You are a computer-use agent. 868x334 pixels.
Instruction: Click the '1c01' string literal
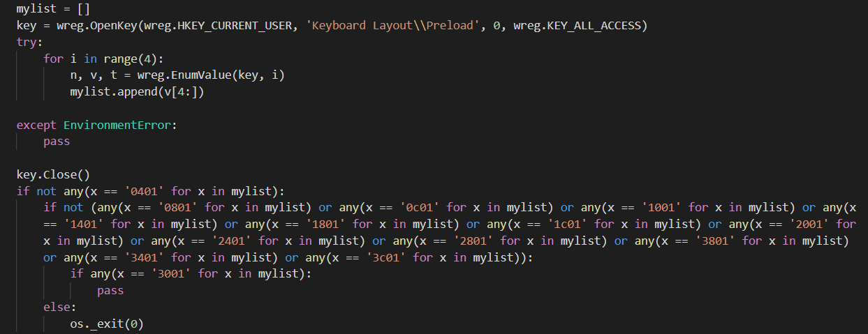[568, 224]
